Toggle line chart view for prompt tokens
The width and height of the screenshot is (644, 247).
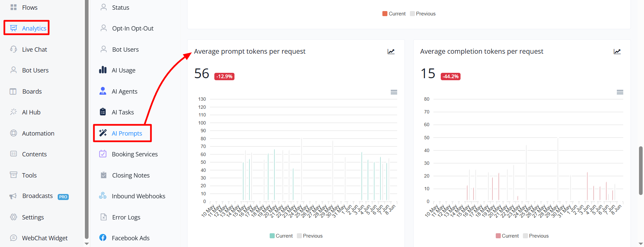click(x=391, y=52)
